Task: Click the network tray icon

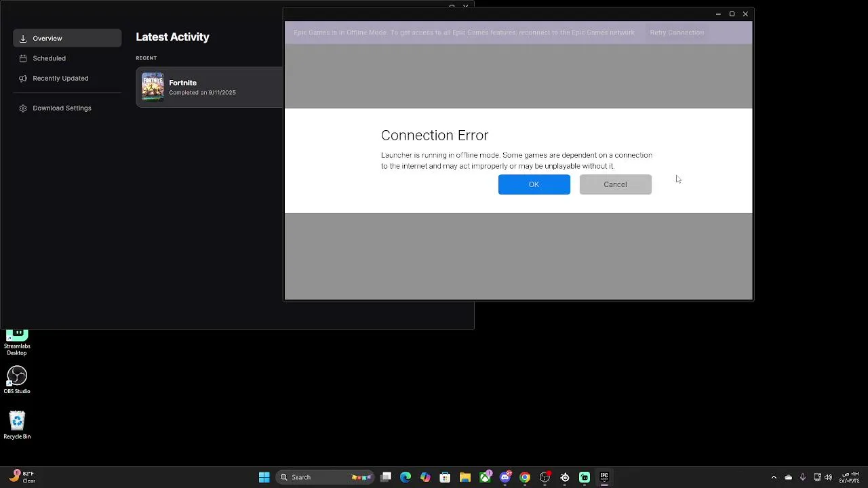Action: point(817,477)
